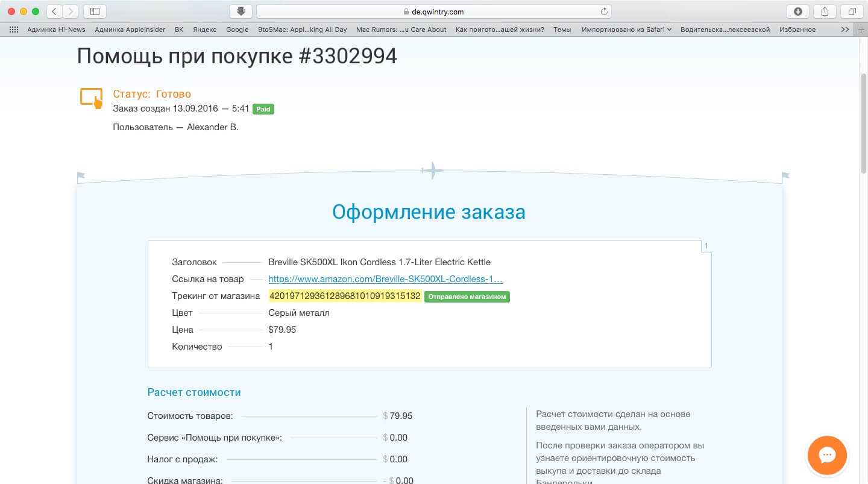
Task: Open the ВК bookmark
Action: [x=179, y=30]
